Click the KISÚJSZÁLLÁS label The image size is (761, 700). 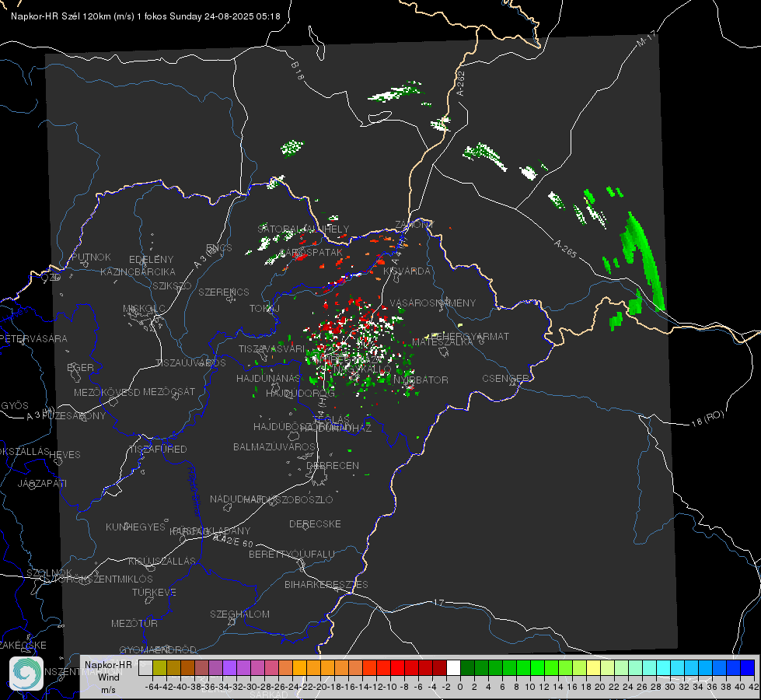click(162, 561)
